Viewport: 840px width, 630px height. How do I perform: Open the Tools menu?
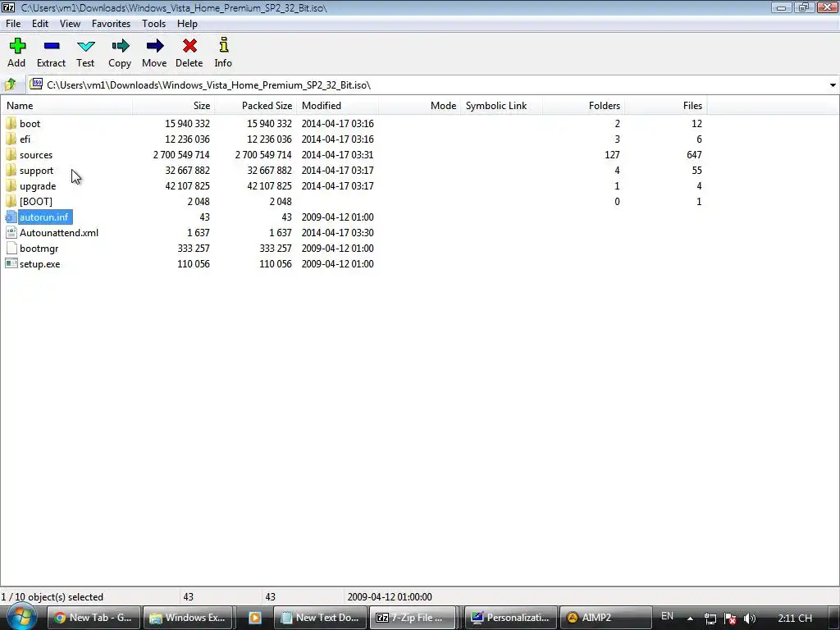[x=153, y=24]
